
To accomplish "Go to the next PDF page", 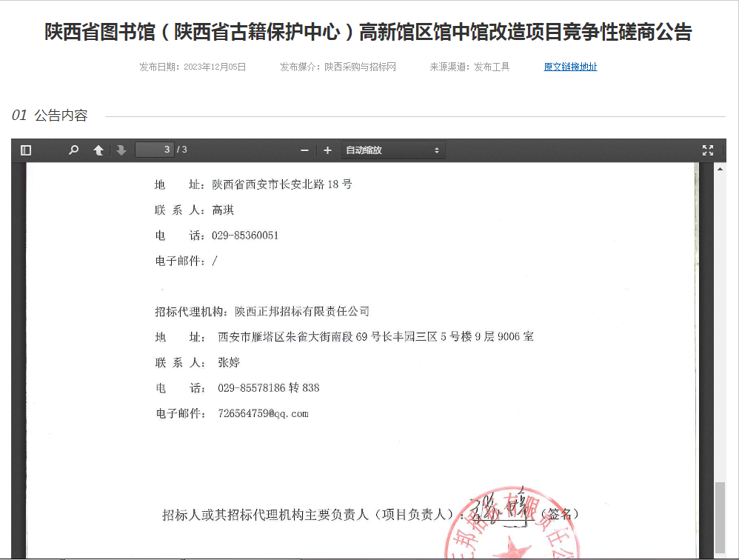I will tap(121, 150).
